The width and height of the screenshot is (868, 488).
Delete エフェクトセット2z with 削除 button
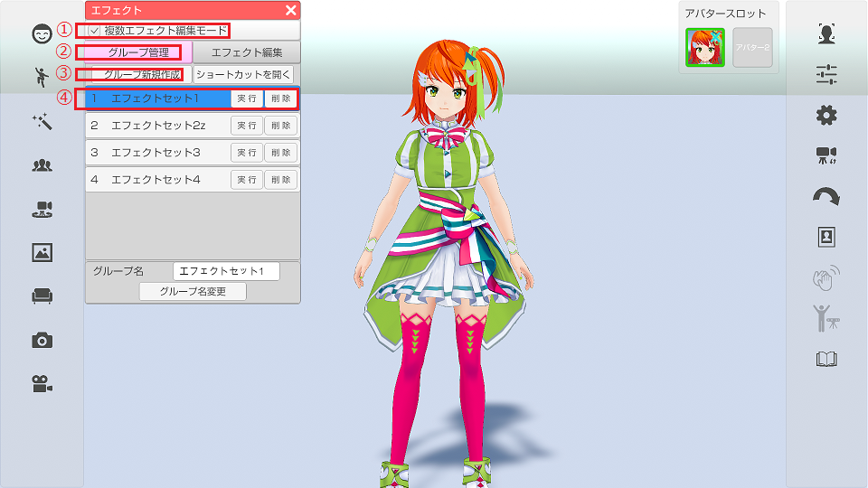tap(281, 126)
